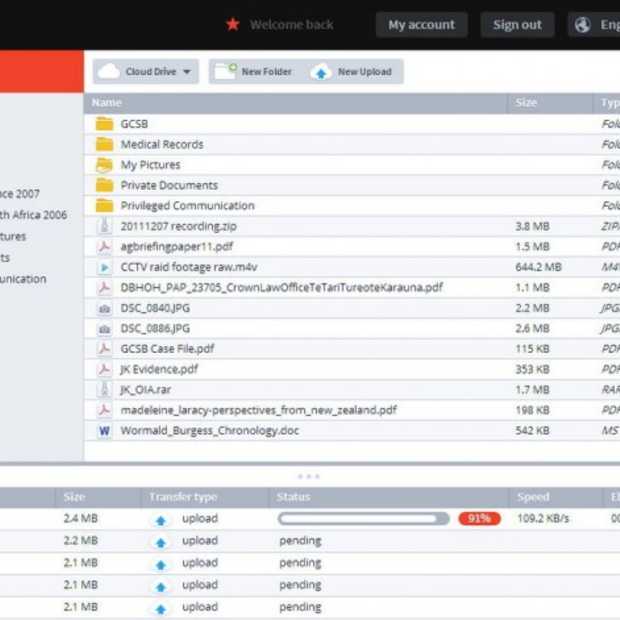Select CCTV raid footage raw.m4v

click(x=189, y=267)
